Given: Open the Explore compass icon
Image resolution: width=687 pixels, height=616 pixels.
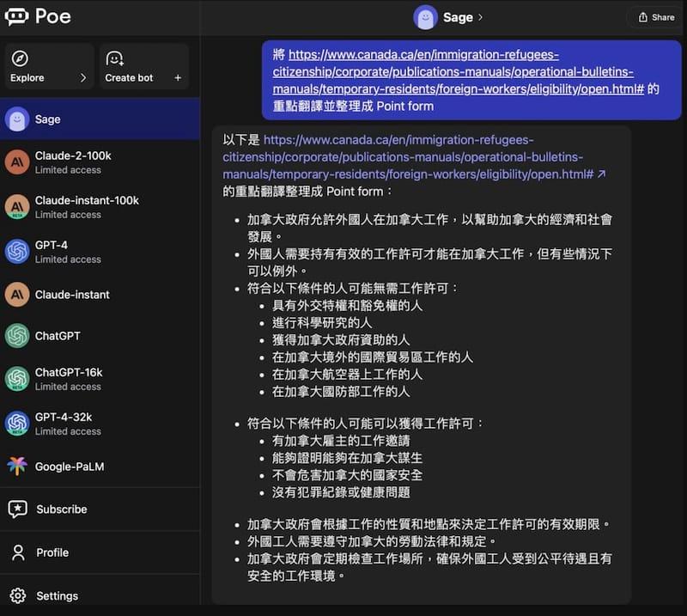Looking at the screenshot, I should click(x=20, y=58).
